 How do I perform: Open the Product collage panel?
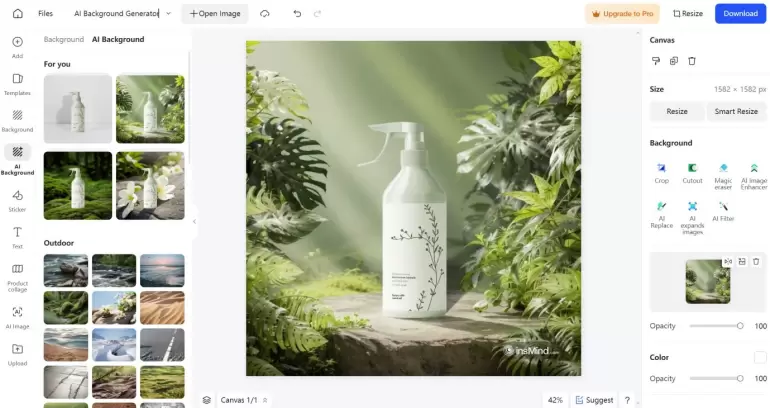tap(17, 275)
